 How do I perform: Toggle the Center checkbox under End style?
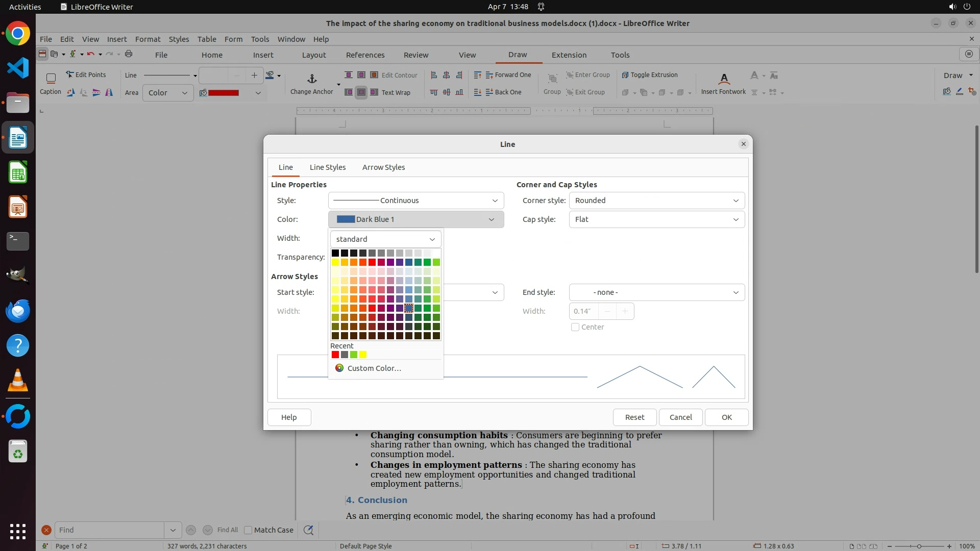pyautogui.click(x=575, y=327)
